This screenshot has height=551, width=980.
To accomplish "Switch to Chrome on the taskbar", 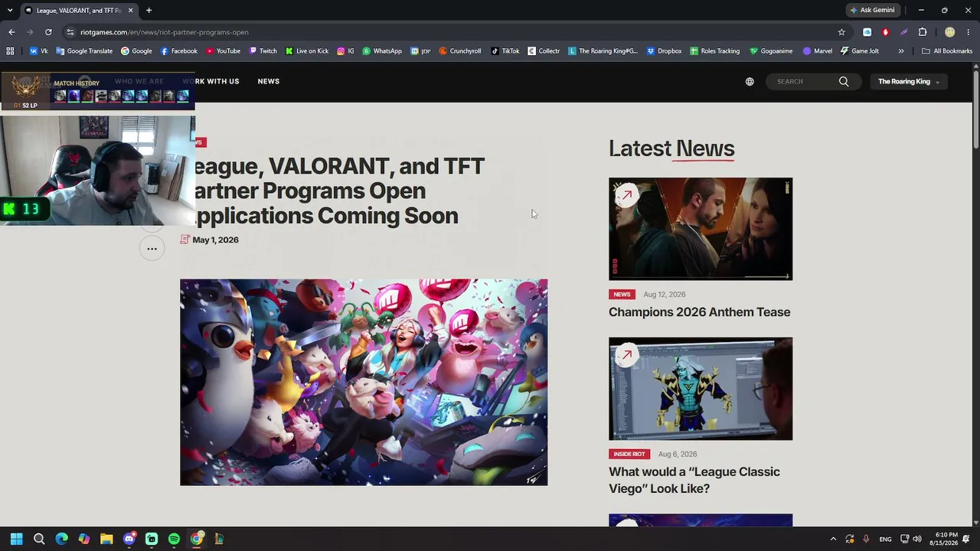I will (x=196, y=539).
